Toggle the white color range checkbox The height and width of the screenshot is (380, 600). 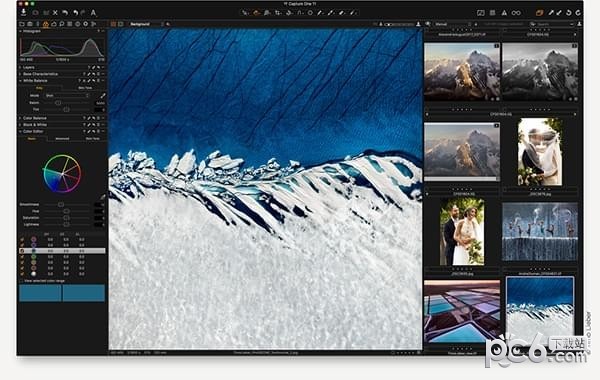point(22,274)
